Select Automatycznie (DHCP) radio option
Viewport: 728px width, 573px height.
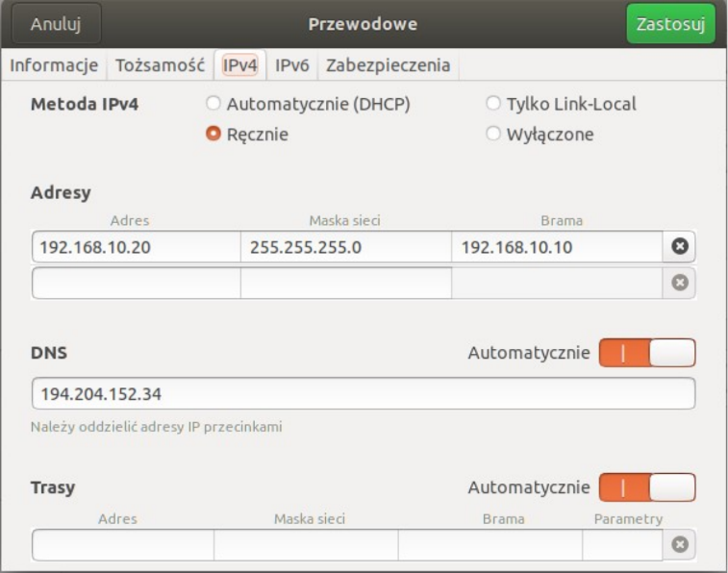(213, 104)
